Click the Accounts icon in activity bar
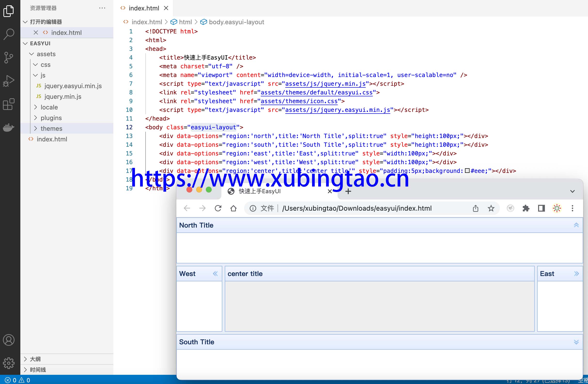Image resolution: width=588 pixels, height=384 pixels. tap(9, 340)
